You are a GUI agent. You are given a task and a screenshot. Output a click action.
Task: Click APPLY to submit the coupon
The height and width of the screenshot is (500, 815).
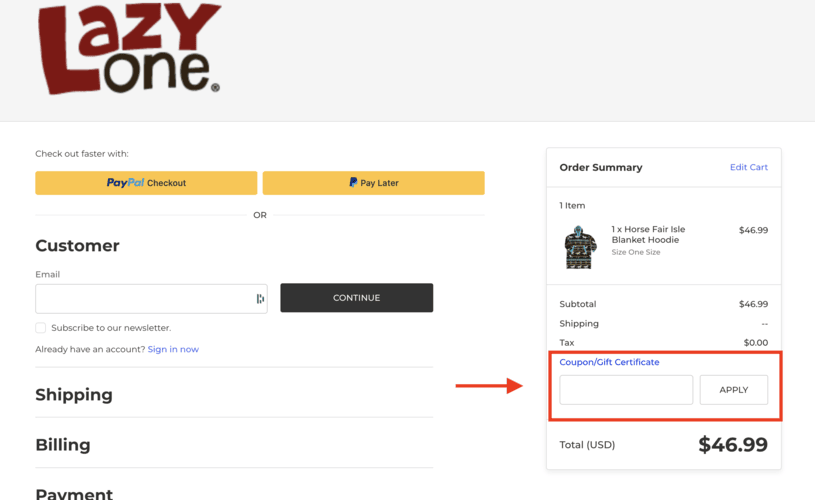tap(733, 390)
